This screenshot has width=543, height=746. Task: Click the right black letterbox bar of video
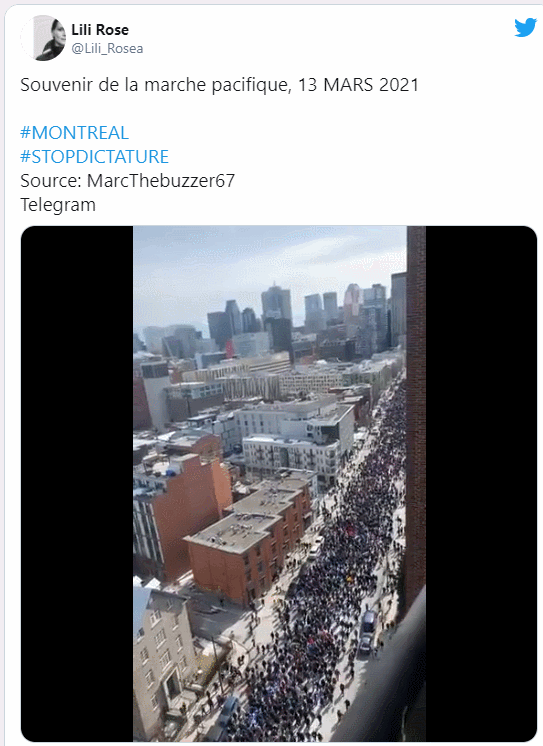481,483
